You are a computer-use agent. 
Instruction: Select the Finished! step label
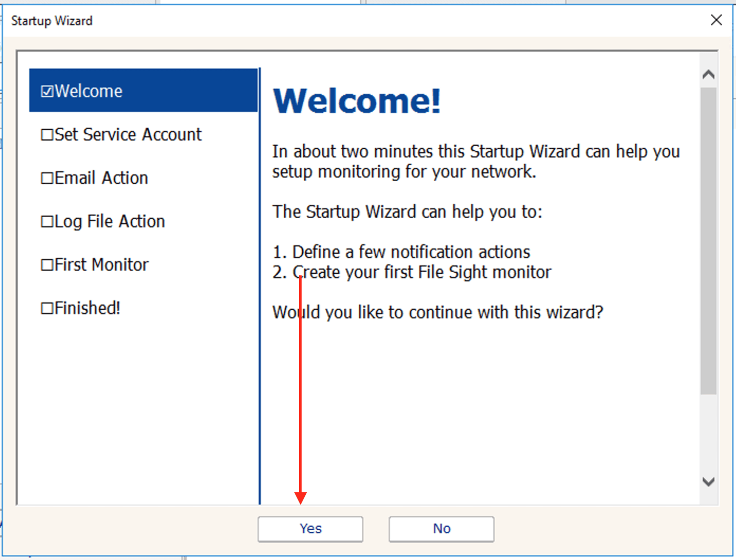click(x=87, y=308)
